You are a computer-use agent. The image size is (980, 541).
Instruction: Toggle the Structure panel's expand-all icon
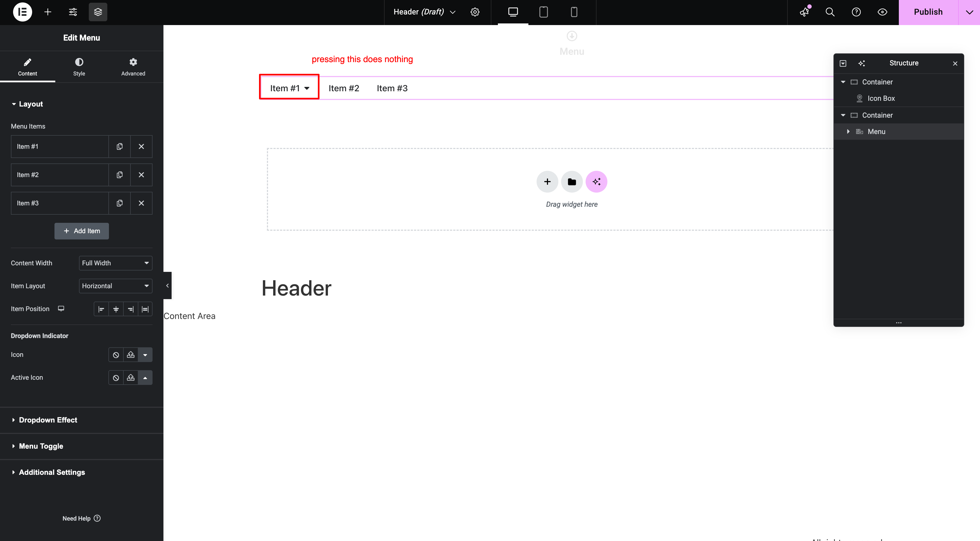(x=843, y=63)
